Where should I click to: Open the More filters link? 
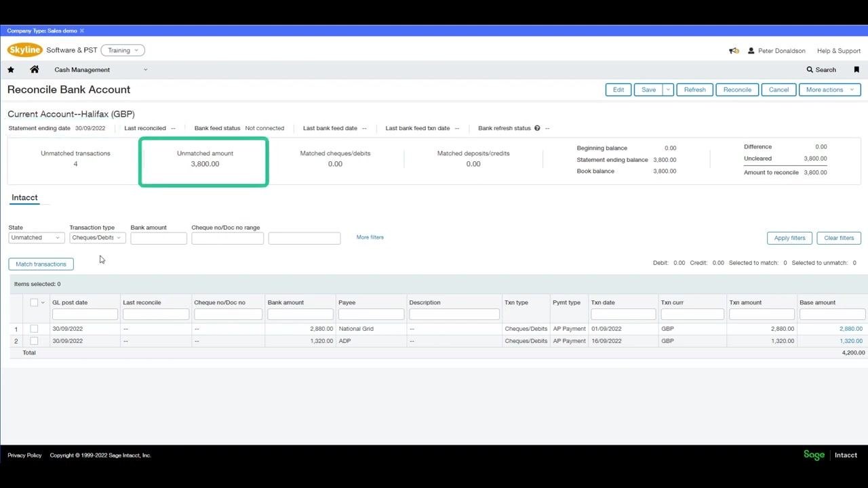370,237
